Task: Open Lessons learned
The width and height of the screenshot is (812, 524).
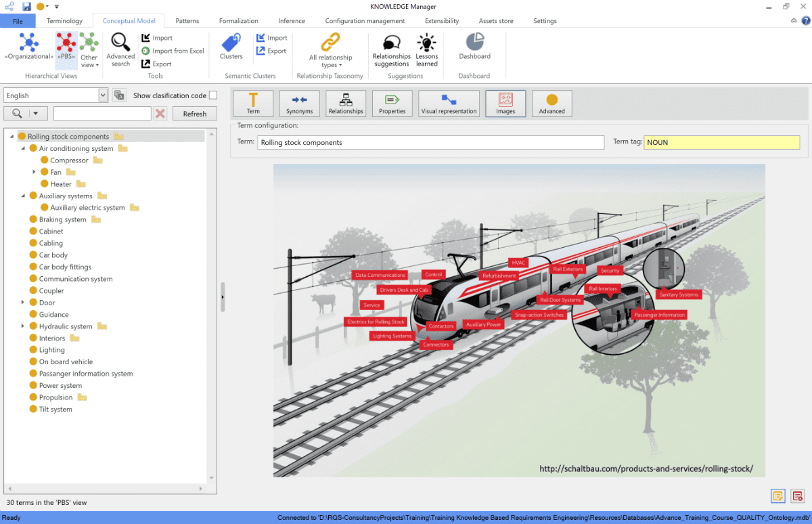Action: tap(427, 50)
